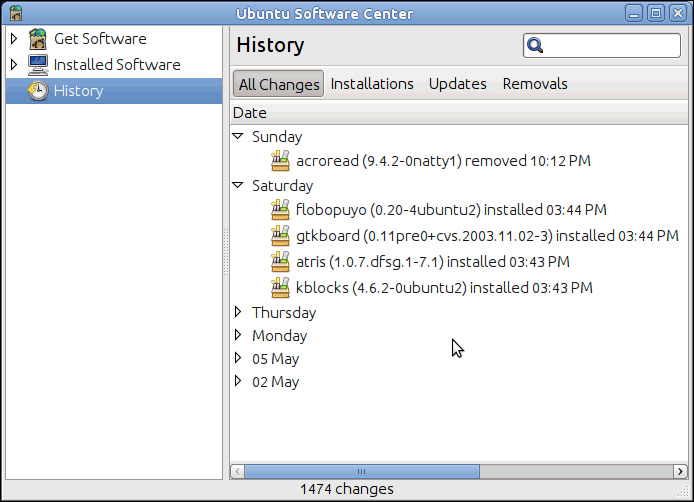The width and height of the screenshot is (694, 502).
Task: Show only Removals in history
Action: coord(535,84)
